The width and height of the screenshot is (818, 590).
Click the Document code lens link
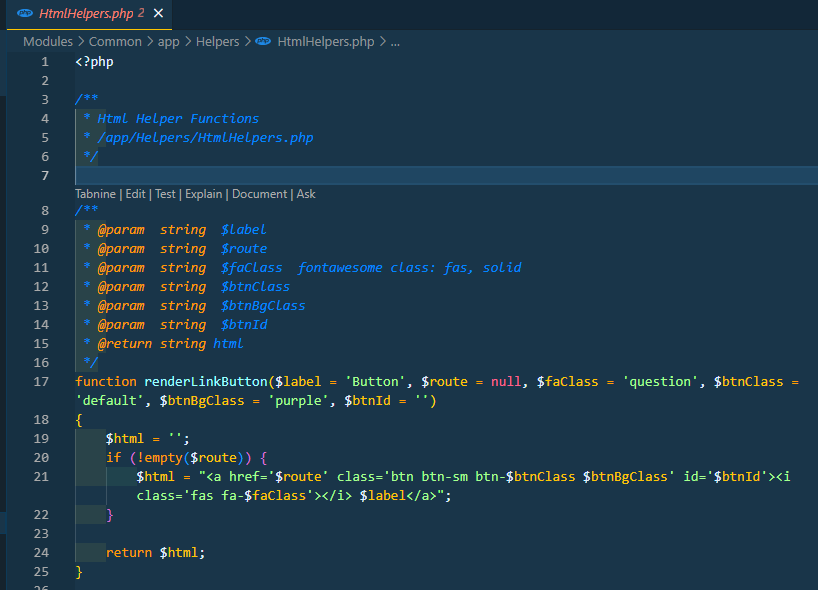(x=259, y=194)
